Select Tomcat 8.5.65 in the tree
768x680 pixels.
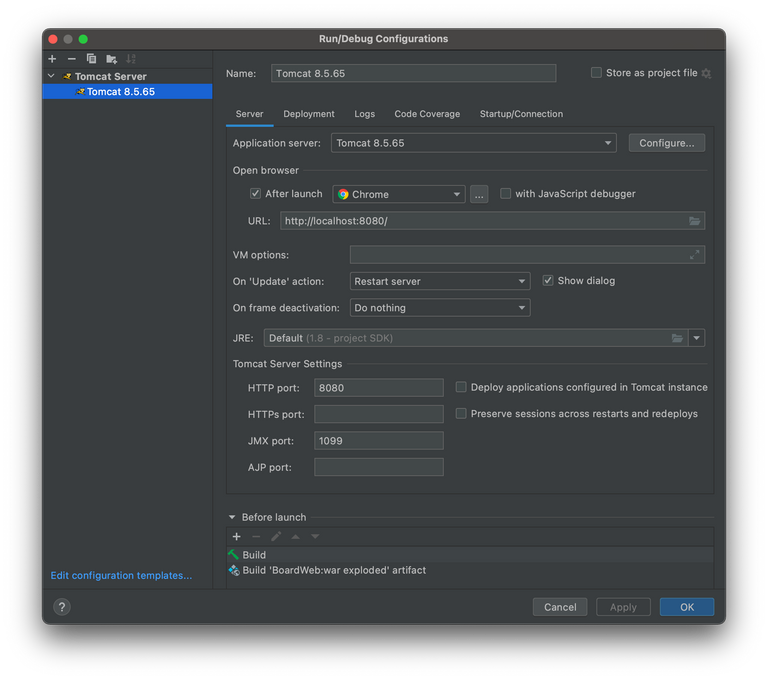127,92
